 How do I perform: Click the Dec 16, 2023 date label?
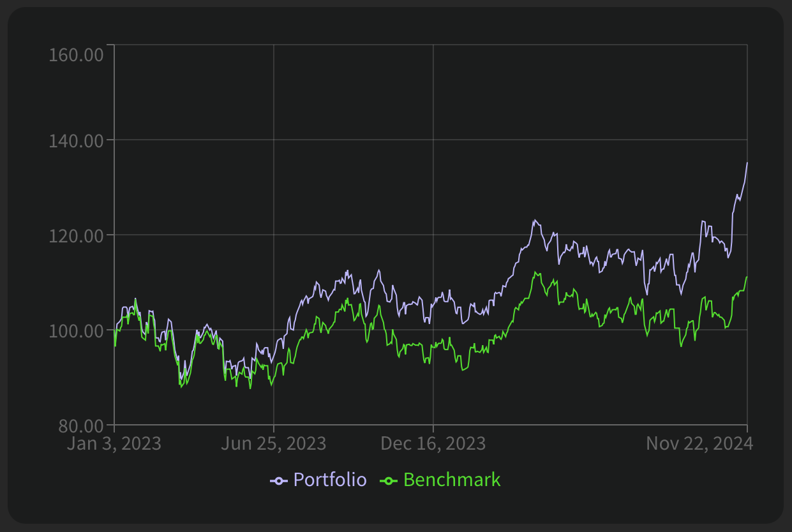click(433, 443)
